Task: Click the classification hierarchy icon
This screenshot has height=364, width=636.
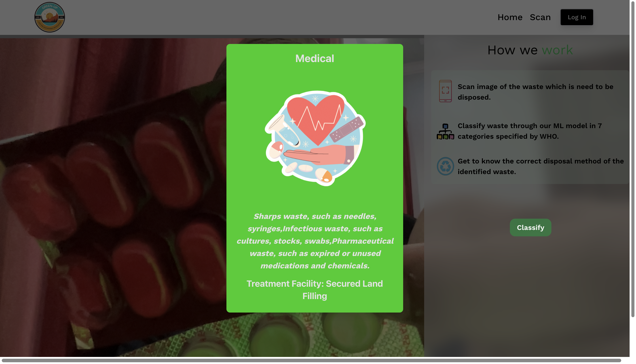Action: (445, 131)
